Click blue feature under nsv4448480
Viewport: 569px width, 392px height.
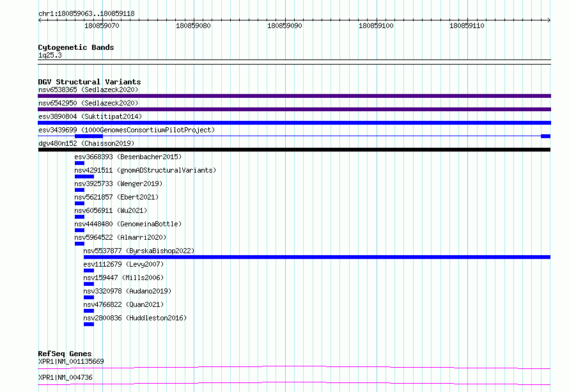click(79, 230)
